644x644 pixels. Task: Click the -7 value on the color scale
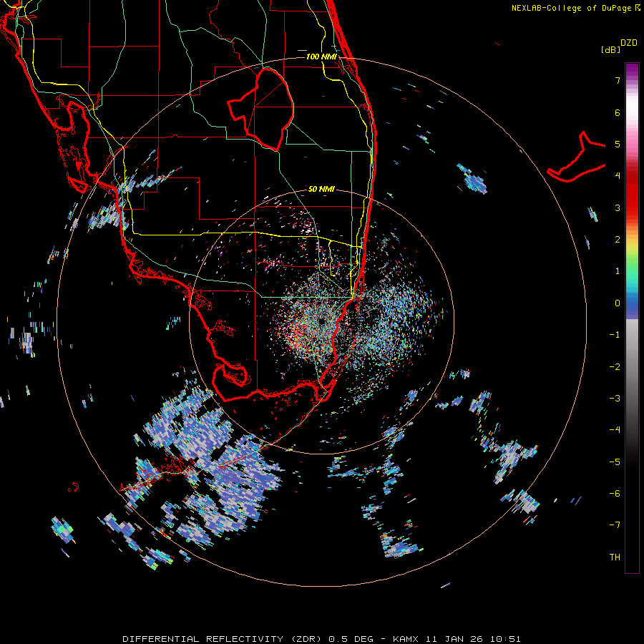[615, 525]
